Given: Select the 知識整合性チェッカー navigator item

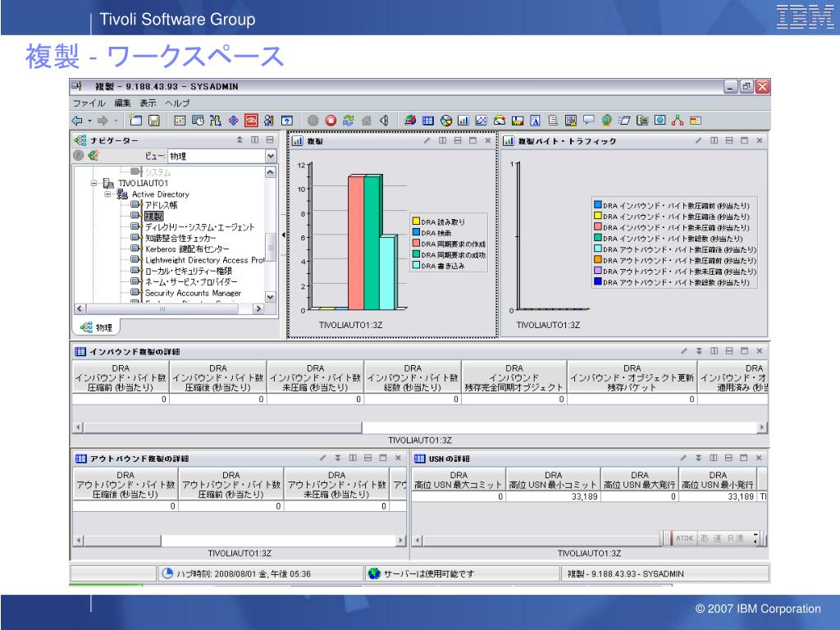Looking at the screenshot, I should click(x=180, y=238).
